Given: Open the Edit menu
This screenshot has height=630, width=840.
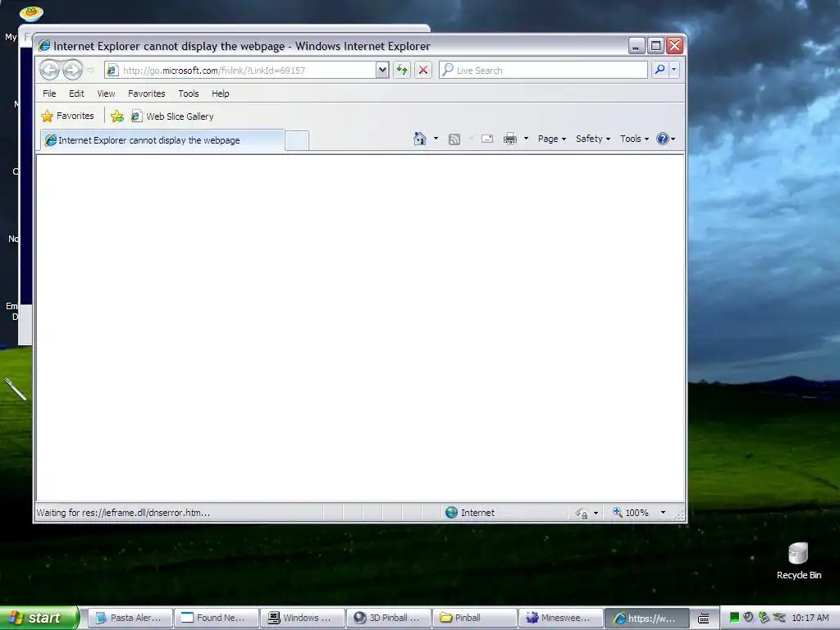Looking at the screenshot, I should click(x=76, y=94).
